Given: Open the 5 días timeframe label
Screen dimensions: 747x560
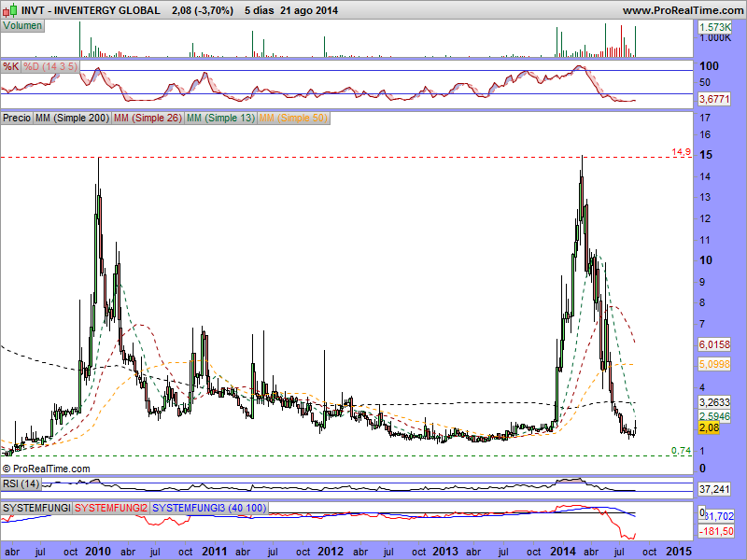Looking at the screenshot, I should point(260,10).
